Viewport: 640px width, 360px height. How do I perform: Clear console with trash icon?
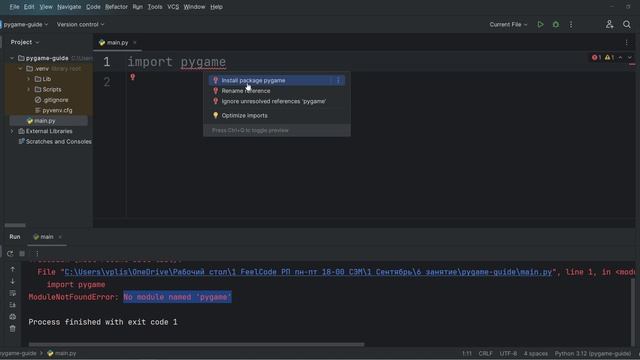13,329
